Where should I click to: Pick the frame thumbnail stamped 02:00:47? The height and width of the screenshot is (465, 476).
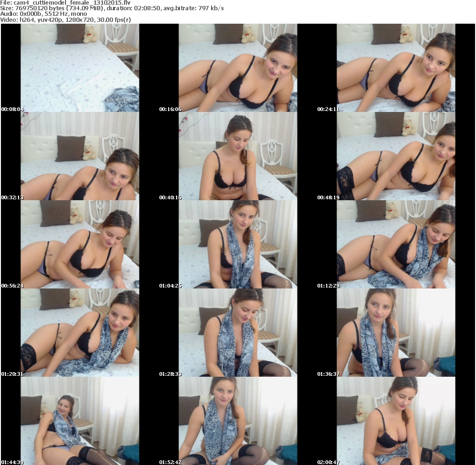[x=396, y=421]
